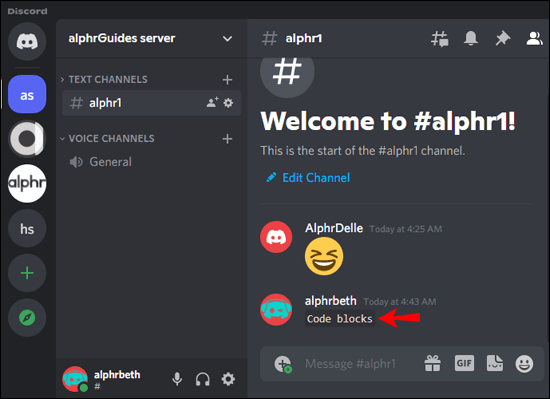Image resolution: width=550 pixels, height=399 pixels.
Task: Create invite for alphr1 channel
Action: [212, 102]
